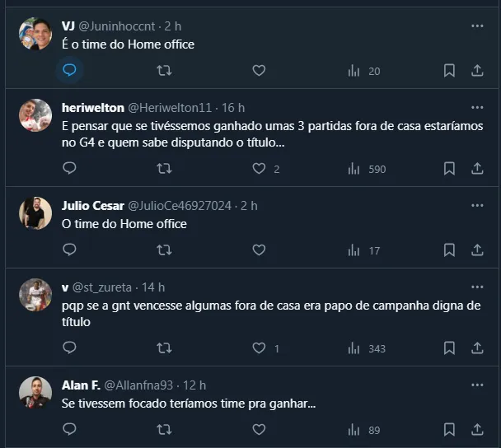Bookmark Julio Cesar's tweet
Image resolution: width=501 pixels, height=448 pixels.
point(449,250)
